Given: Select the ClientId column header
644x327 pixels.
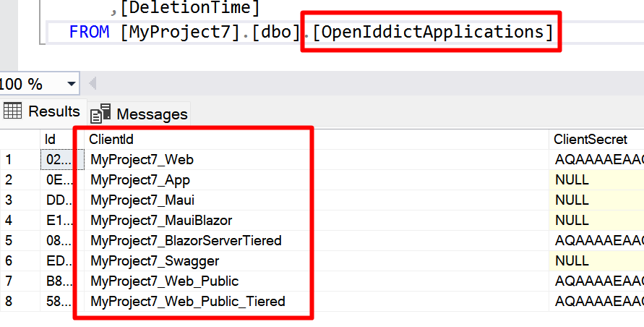Looking at the screenshot, I should tap(111, 139).
